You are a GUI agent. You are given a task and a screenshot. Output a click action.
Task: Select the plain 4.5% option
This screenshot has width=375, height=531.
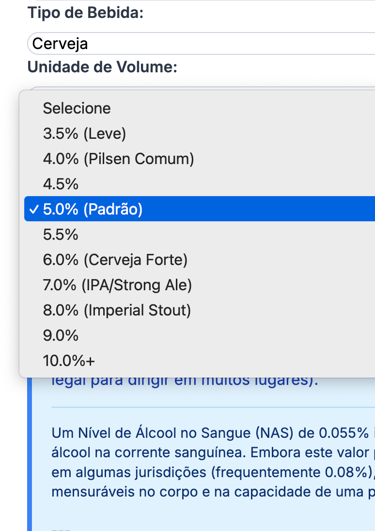pos(200,184)
